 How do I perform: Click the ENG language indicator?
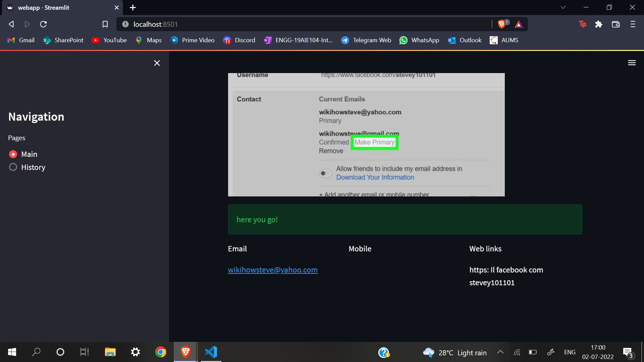(570, 352)
